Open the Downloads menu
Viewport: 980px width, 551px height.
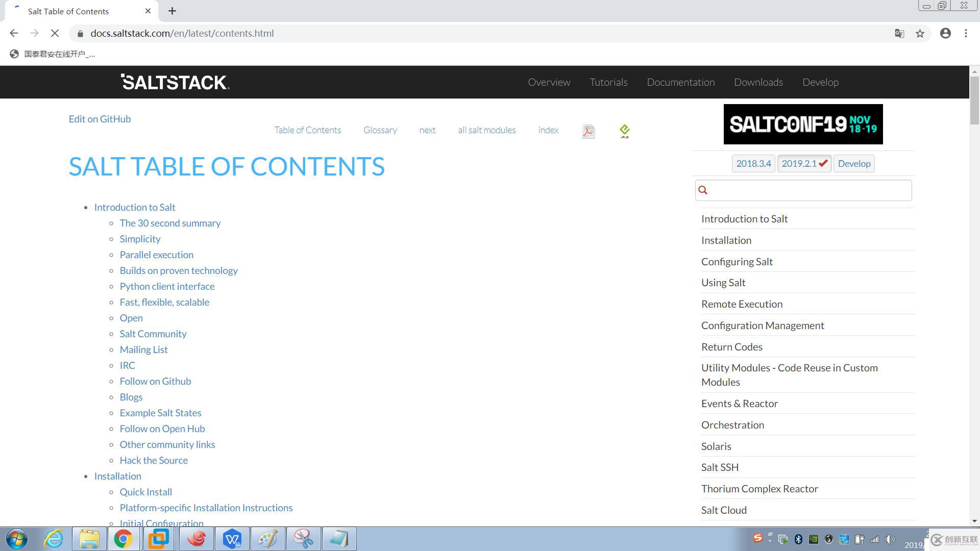[x=758, y=82]
